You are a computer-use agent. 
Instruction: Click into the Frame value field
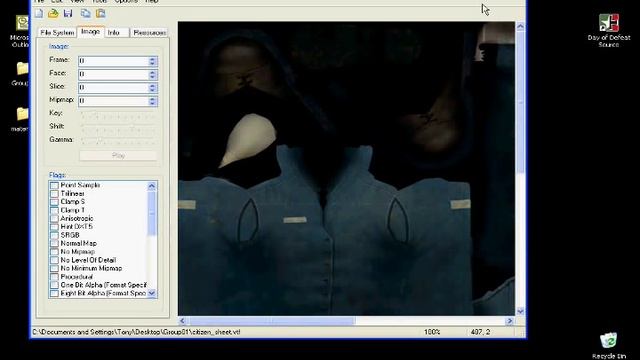click(113, 61)
